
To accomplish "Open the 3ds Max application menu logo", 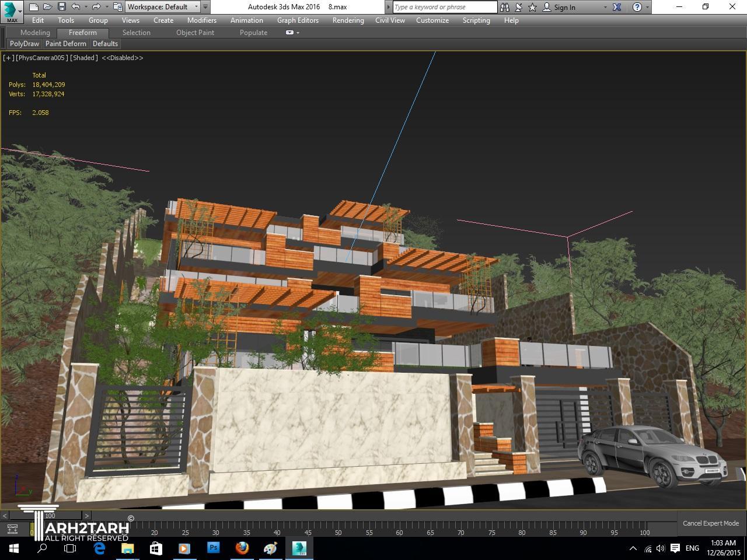I will tap(11, 10).
